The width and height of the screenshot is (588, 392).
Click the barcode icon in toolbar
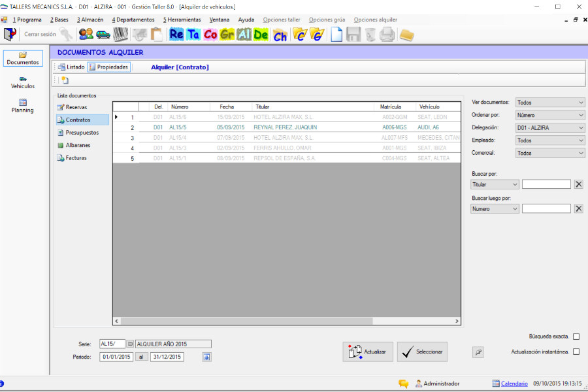(120, 35)
